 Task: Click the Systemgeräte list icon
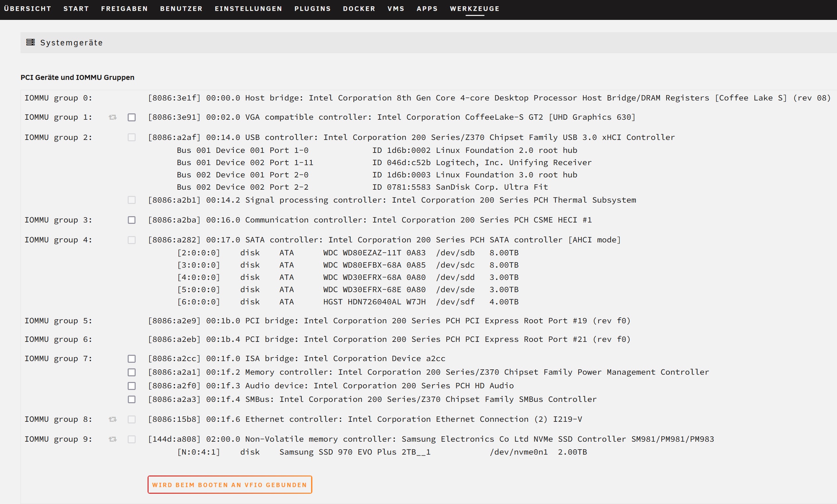pyautogui.click(x=31, y=42)
